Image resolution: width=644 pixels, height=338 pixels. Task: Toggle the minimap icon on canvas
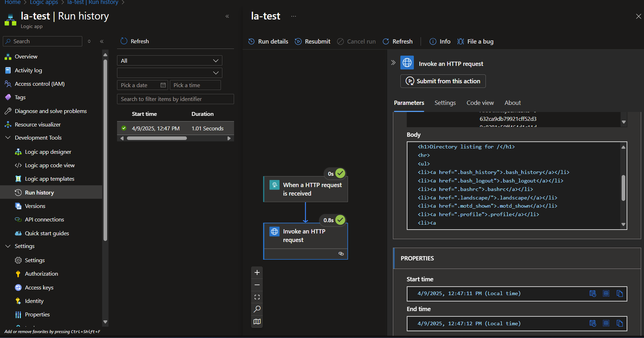click(257, 322)
